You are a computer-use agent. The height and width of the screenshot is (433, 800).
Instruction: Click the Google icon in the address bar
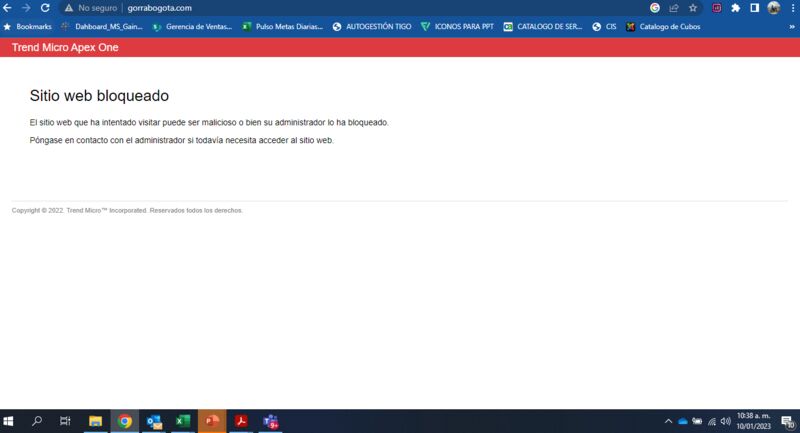coord(655,8)
